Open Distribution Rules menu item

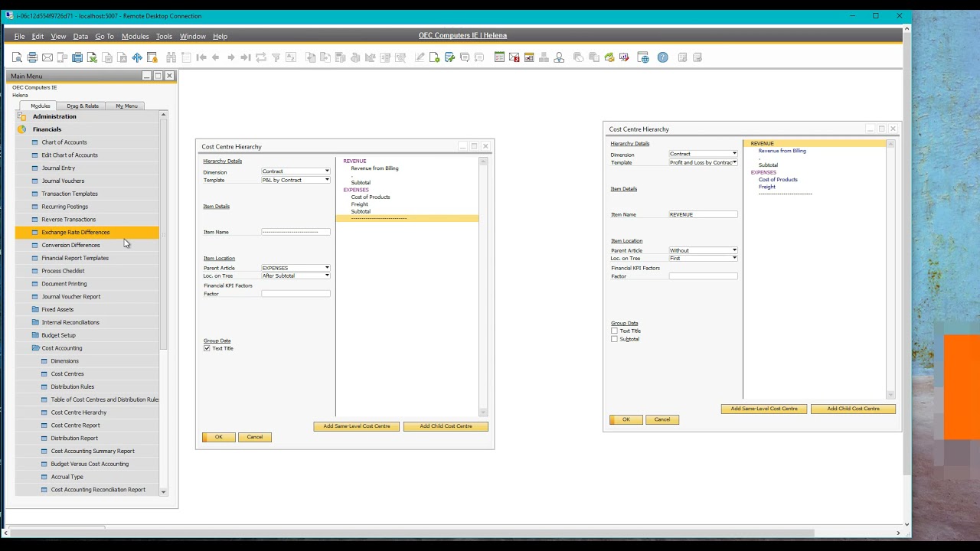pos(73,386)
